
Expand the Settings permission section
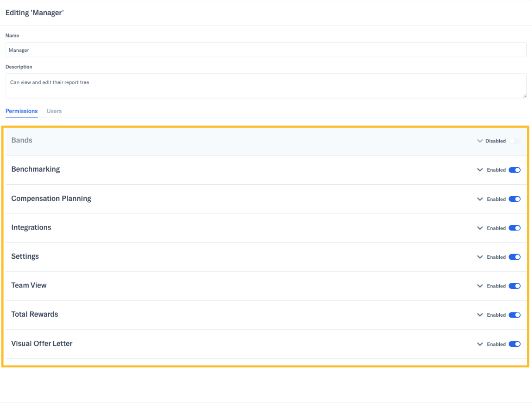[480, 257]
